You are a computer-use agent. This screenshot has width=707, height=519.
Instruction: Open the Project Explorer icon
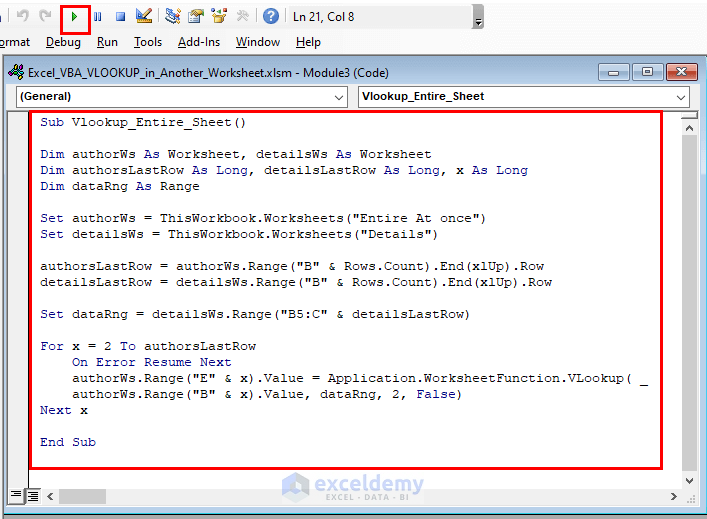coord(173,16)
